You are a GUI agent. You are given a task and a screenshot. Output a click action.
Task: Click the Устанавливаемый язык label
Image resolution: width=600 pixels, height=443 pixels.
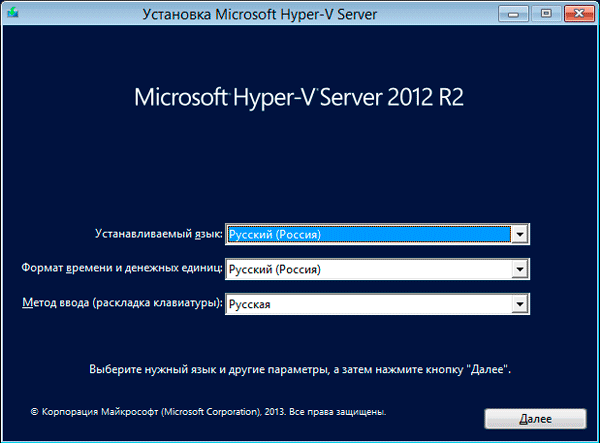[x=158, y=234]
